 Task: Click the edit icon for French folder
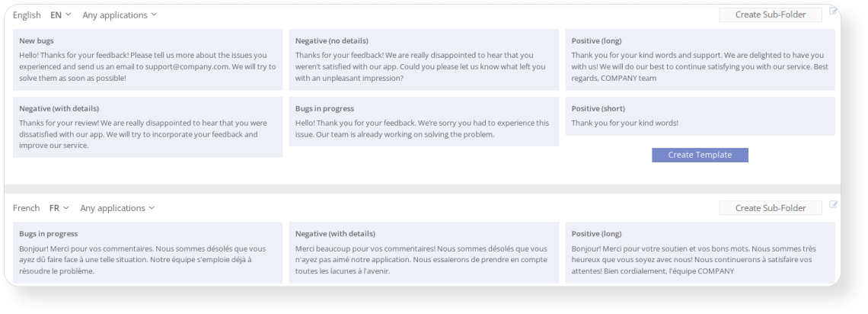click(833, 204)
